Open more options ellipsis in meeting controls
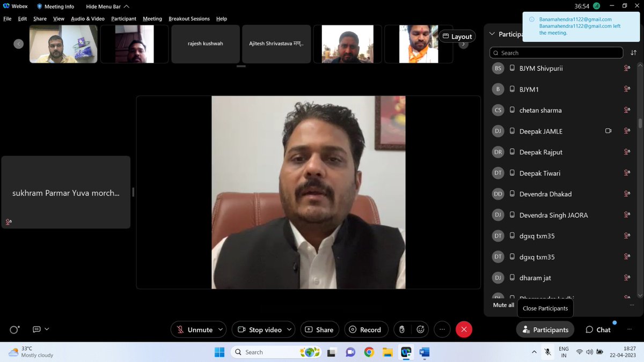The height and width of the screenshot is (362, 644). click(442, 330)
